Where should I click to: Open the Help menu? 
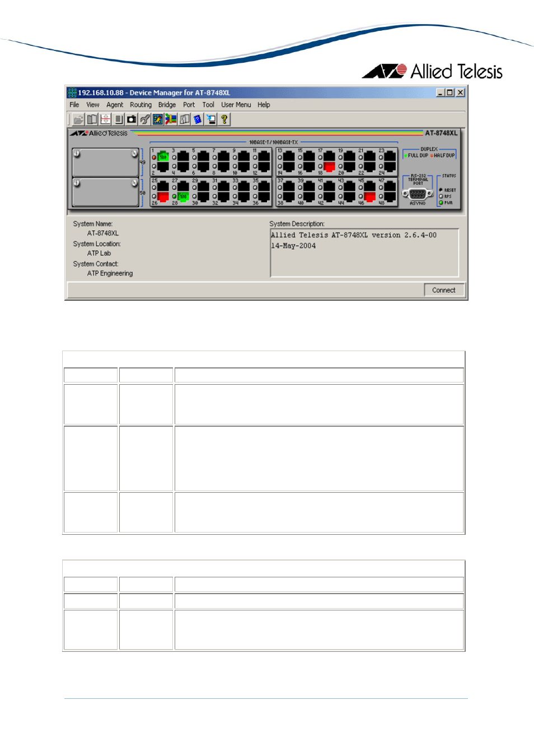[264, 105]
